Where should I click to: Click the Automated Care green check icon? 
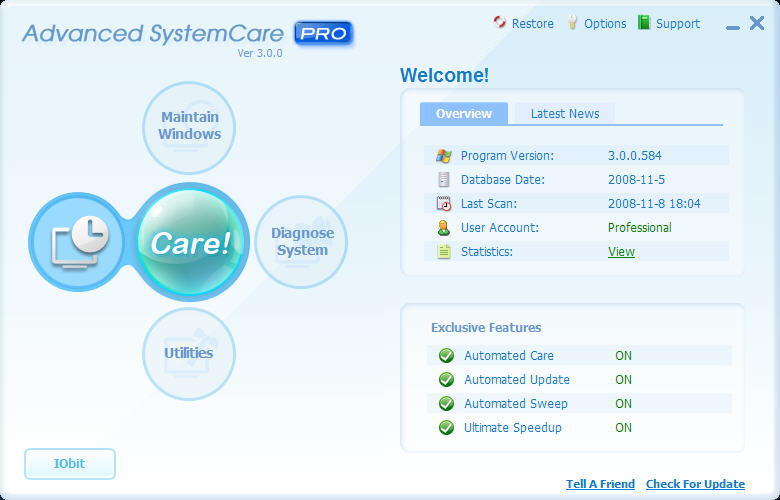tap(446, 355)
